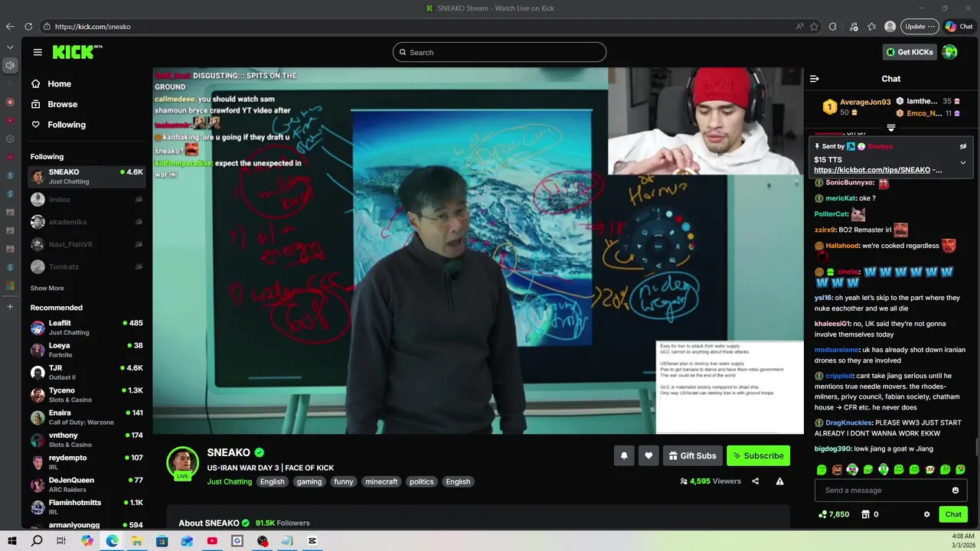Image resolution: width=980 pixels, height=551 pixels.
Task: Hide the pinned $15 TTS message
Action: 963,146
